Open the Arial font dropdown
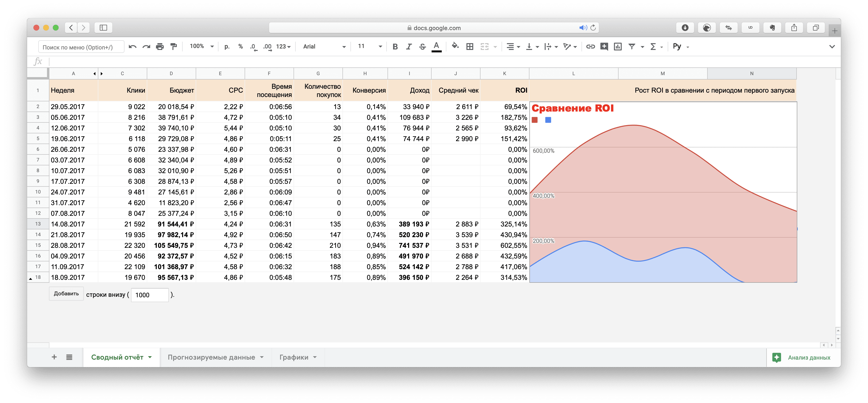This screenshot has height=403, width=868. [x=324, y=47]
